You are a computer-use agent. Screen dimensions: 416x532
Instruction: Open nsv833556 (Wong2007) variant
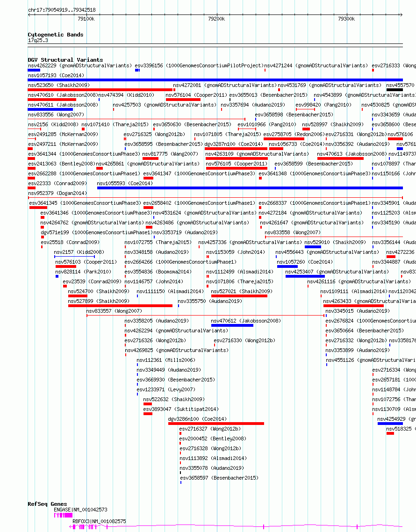56,115
